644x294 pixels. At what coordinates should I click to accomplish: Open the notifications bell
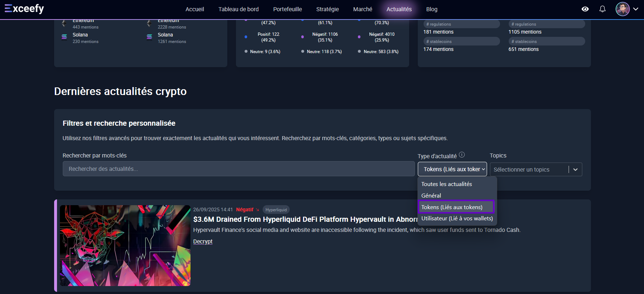[x=603, y=9]
